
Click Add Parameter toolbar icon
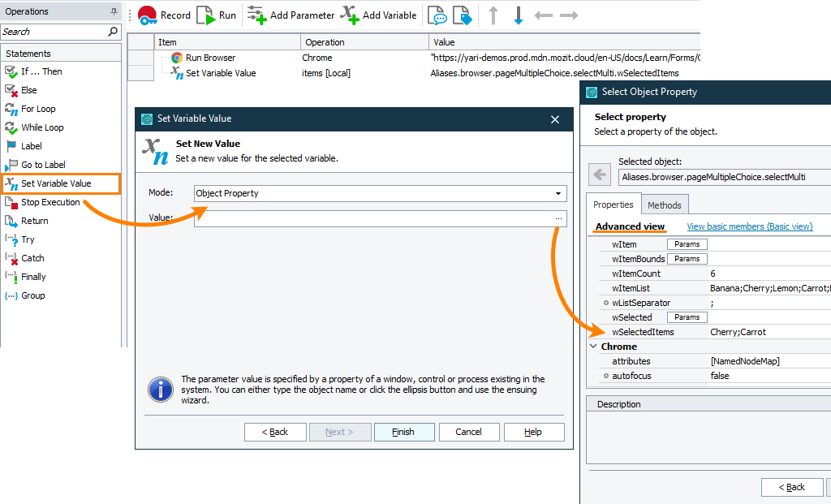[290, 15]
